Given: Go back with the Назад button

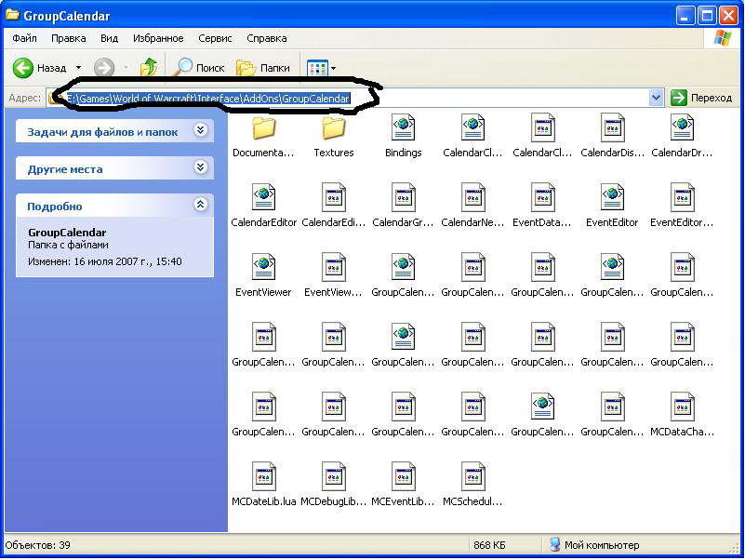Looking at the screenshot, I should [39, 68].
